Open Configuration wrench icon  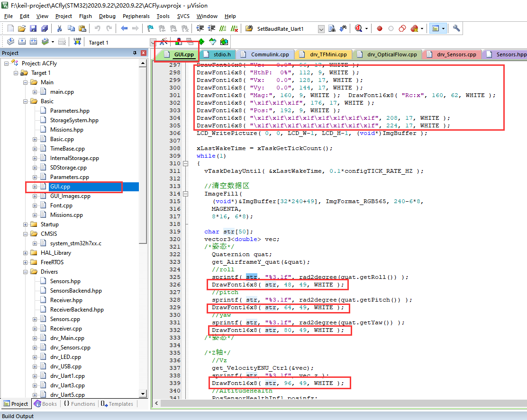456,28
